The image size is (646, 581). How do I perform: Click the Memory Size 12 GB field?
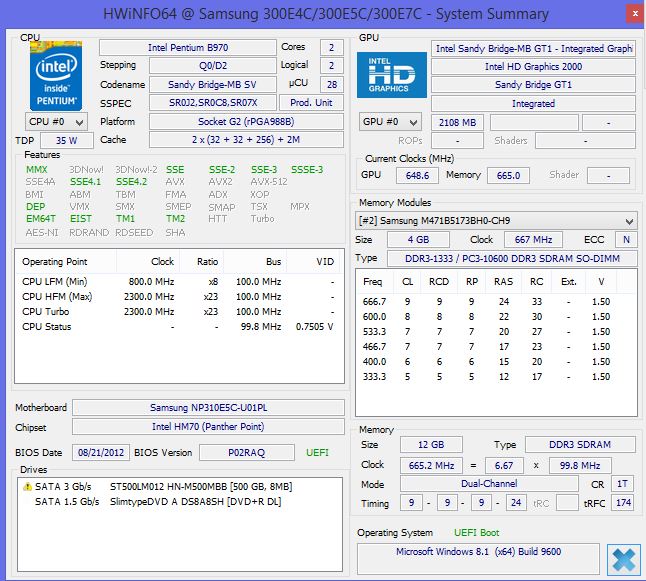pos(431,445)
